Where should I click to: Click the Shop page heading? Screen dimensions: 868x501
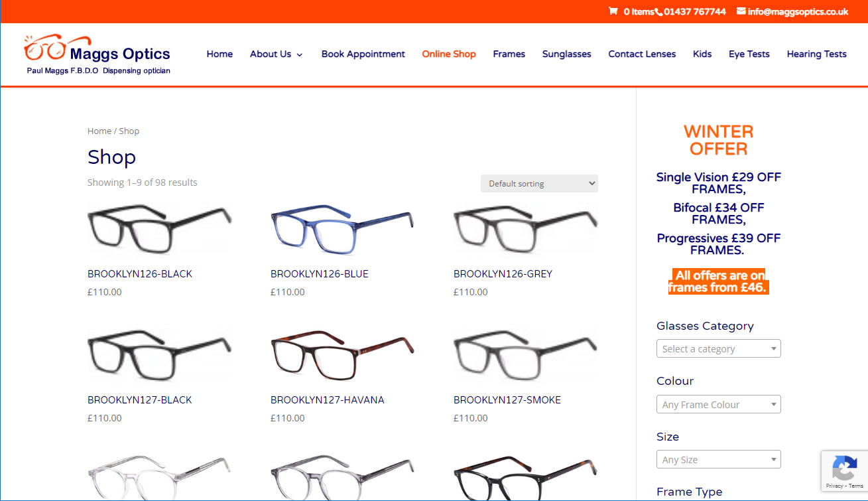(x=111, y=157)
